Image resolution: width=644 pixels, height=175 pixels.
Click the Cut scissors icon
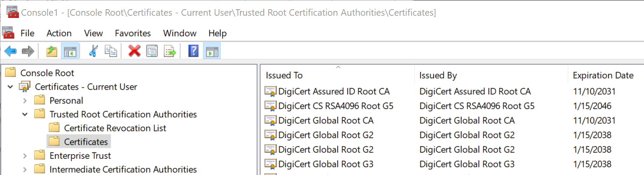(x=93, y=51)
